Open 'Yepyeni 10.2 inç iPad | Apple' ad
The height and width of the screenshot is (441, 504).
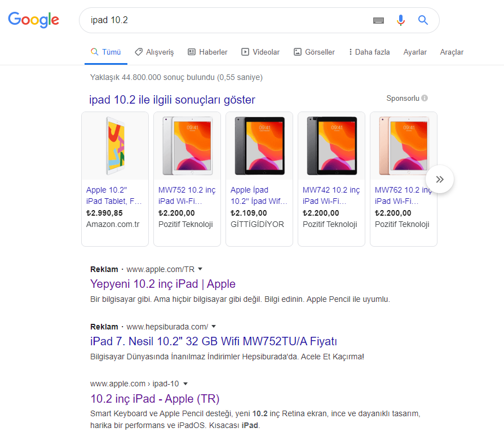click(x=162, y=284)
